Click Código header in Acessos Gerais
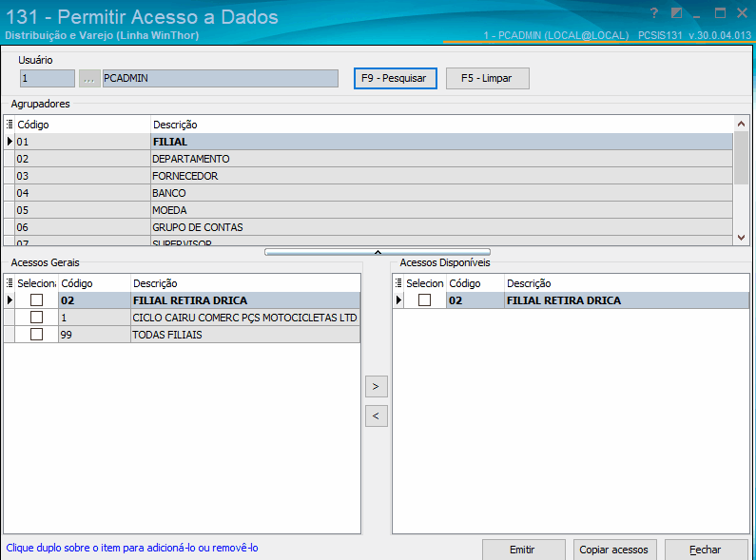 click(x=94, y=283)
